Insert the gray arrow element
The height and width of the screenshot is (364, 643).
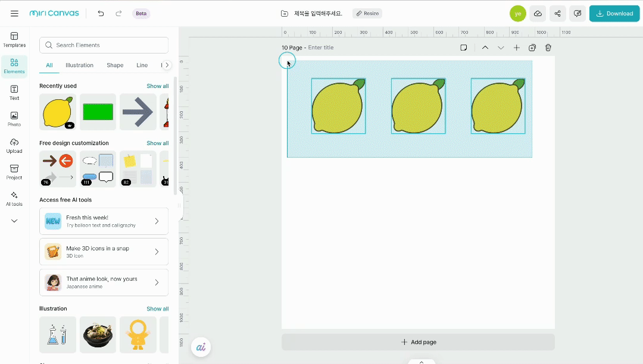[x=138, y=112]
